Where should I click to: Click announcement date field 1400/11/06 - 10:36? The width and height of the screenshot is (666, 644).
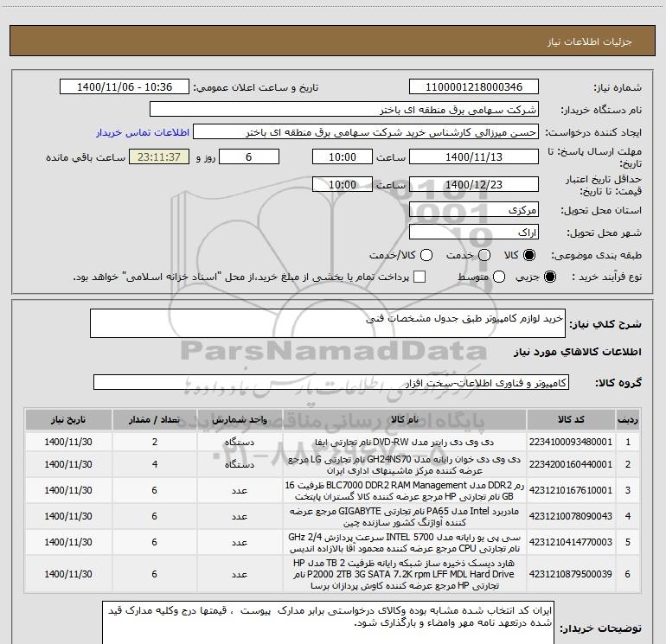(x=125, y=87)
